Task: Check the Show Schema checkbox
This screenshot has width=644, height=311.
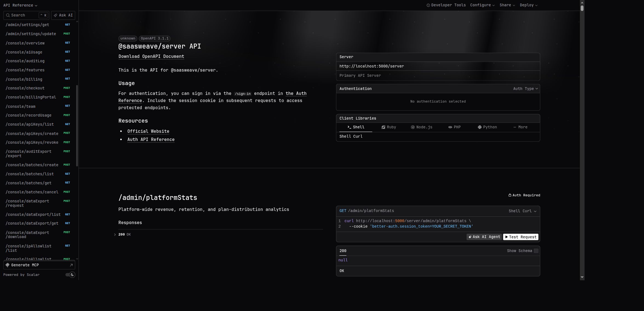Action: click(536, 251)
